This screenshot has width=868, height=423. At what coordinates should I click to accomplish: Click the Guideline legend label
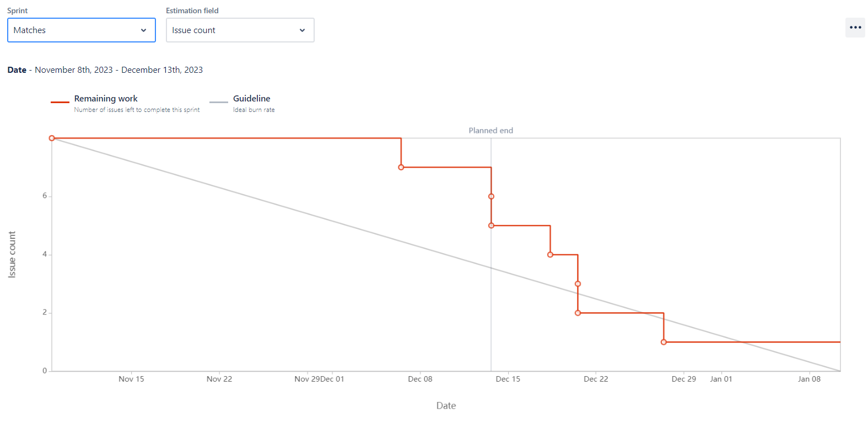tap(251, 98)
